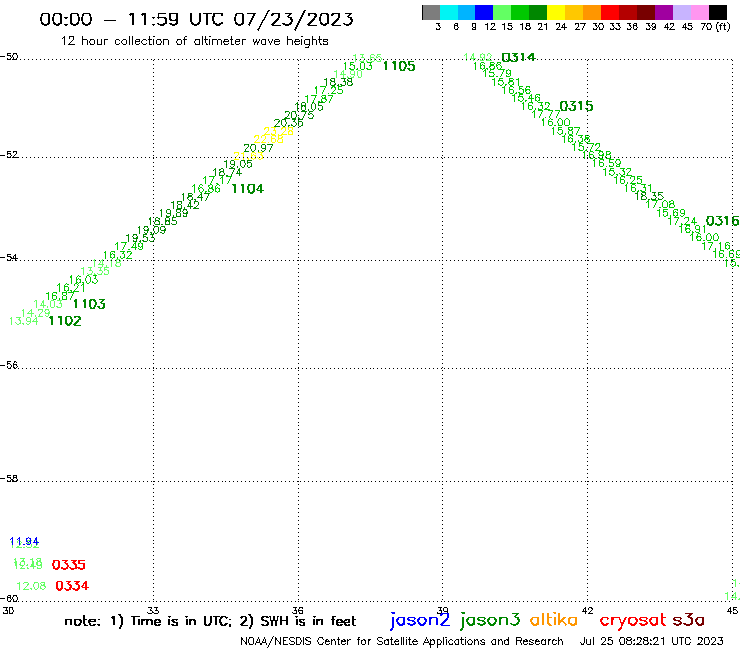
Task: Click the 13.94 wave height value
Action: click(x=24, y=321)
